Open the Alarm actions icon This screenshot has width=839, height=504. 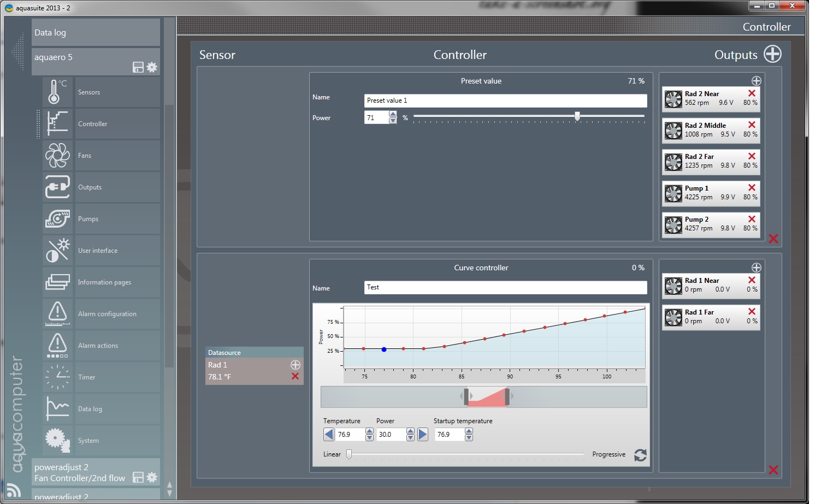coord(57,345)
